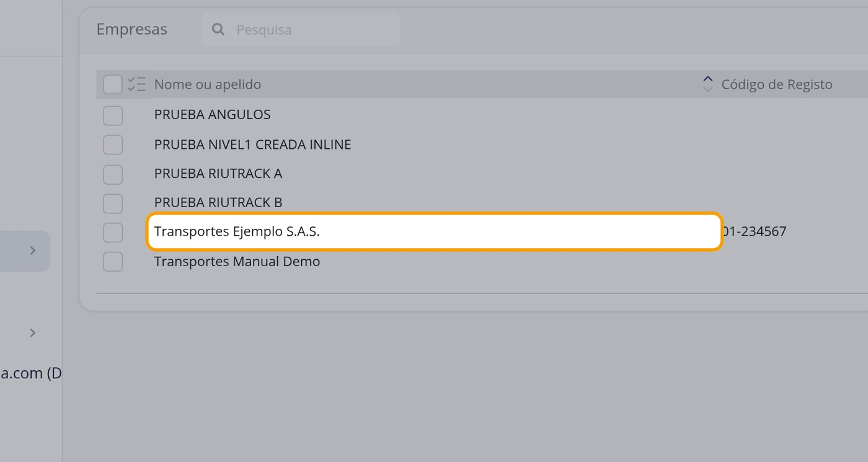Check the Transportes Ejemplo S.A.S. checkbox

coord(113,233)
